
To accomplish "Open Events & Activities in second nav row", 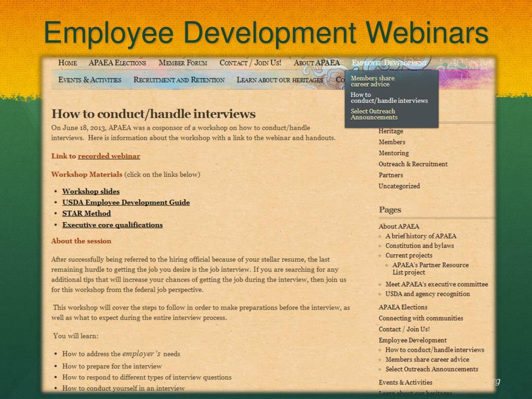I will point(89,79).
